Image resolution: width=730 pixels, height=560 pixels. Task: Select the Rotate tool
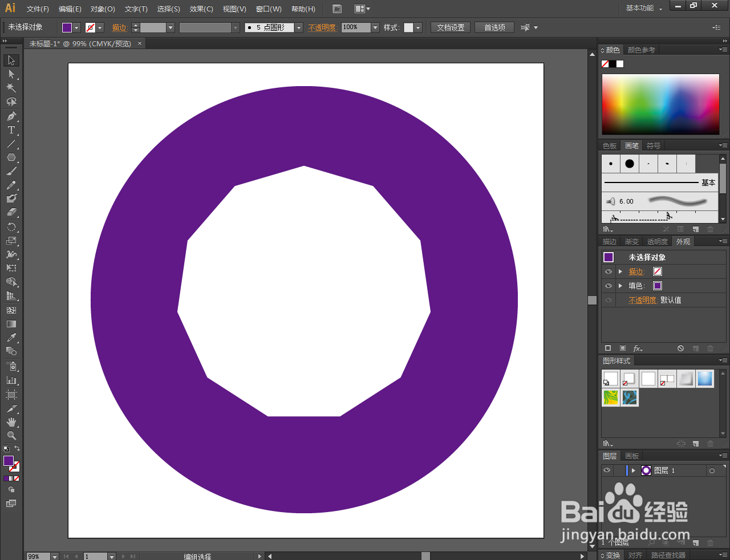point(11,227)
